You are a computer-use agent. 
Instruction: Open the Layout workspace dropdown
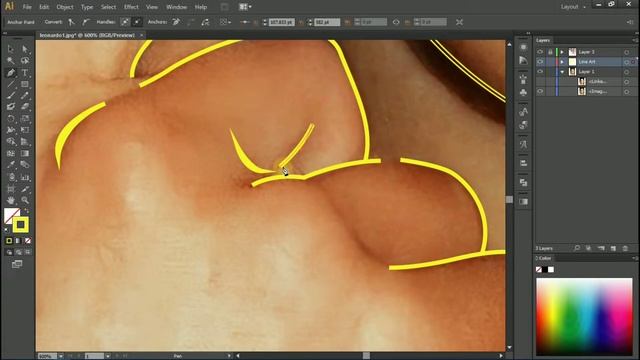573,7
